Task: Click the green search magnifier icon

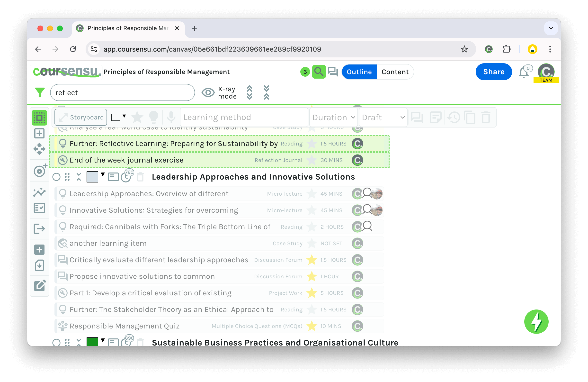Action: 319,72
